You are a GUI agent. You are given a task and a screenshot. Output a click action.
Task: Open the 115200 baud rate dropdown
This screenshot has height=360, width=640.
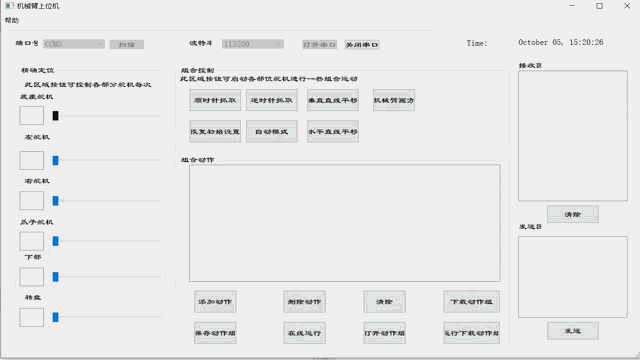coord(253,44)
